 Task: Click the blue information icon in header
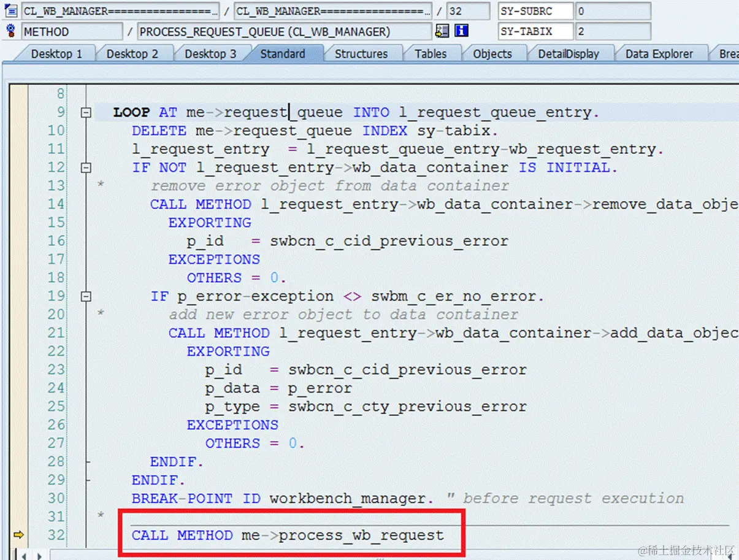[461, 31]
